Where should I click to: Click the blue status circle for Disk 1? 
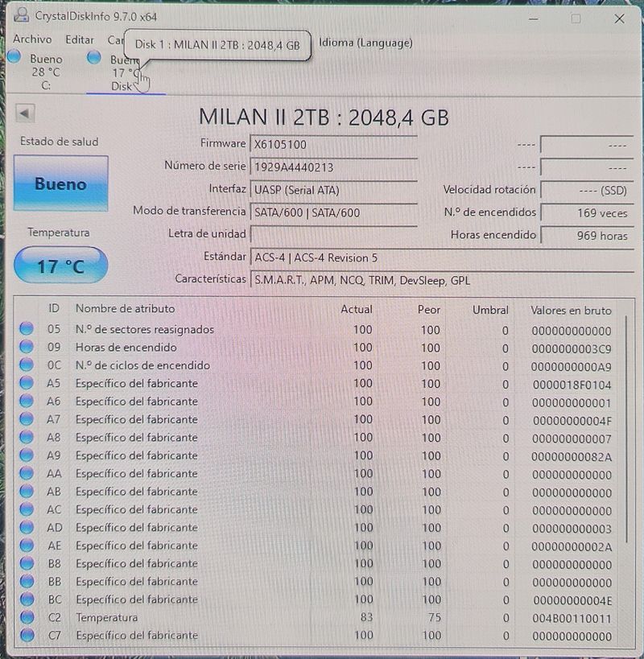93,57
